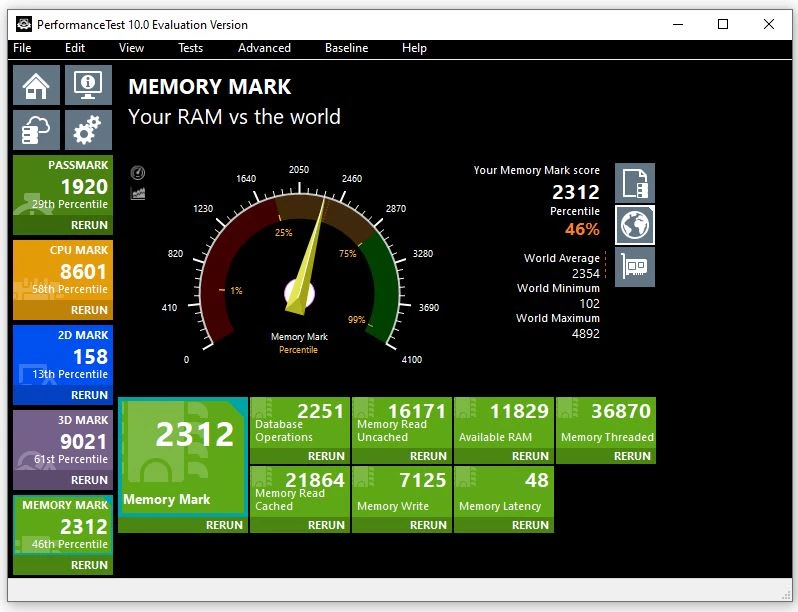
Task: Maximize the PerformanceTest window
Action: point(723,24)
